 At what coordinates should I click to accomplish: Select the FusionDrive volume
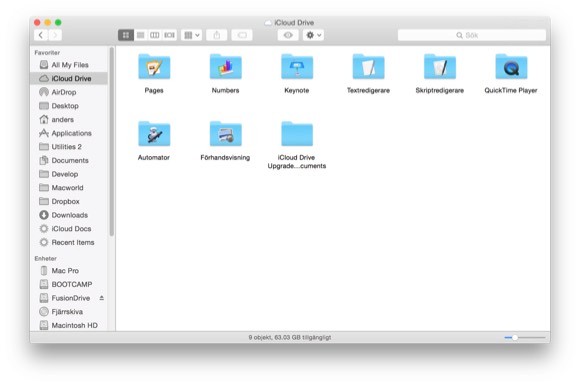pyautogui.click(x=69, y=298)
